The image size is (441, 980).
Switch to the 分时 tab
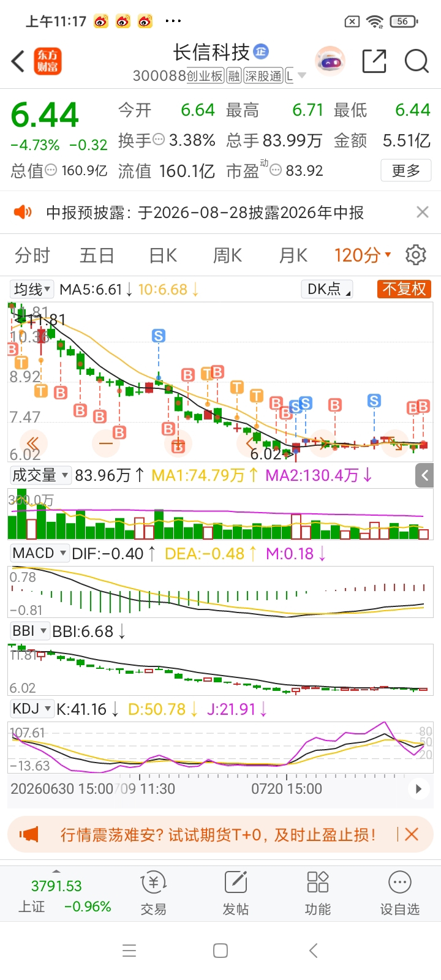tap(32, 255)
